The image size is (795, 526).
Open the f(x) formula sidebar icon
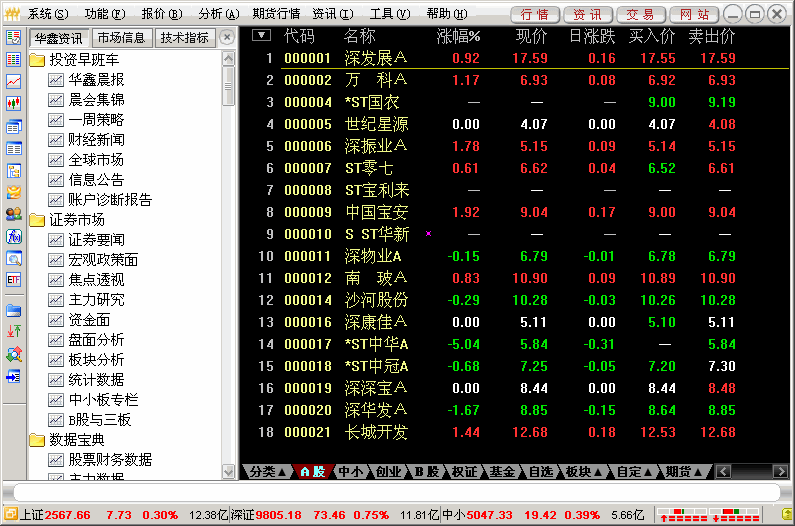pyautogui.click(x=14, y=236)
